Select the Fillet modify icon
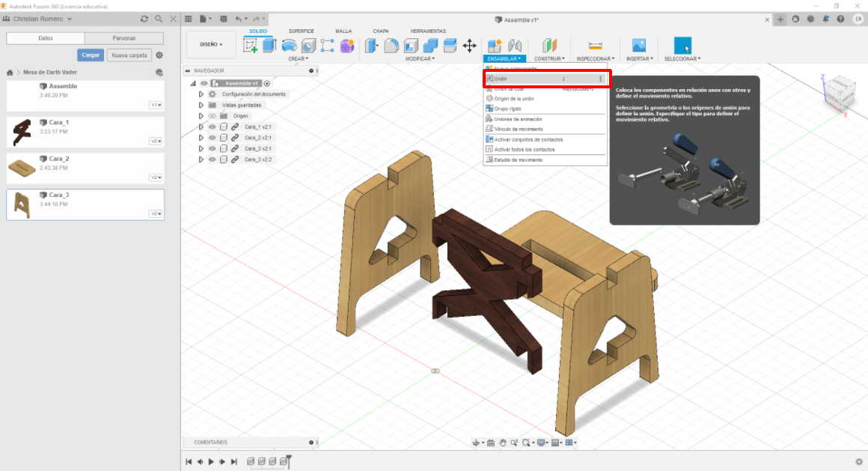The image size is (868, 471). pyautogui.click(x=391, y=46)
